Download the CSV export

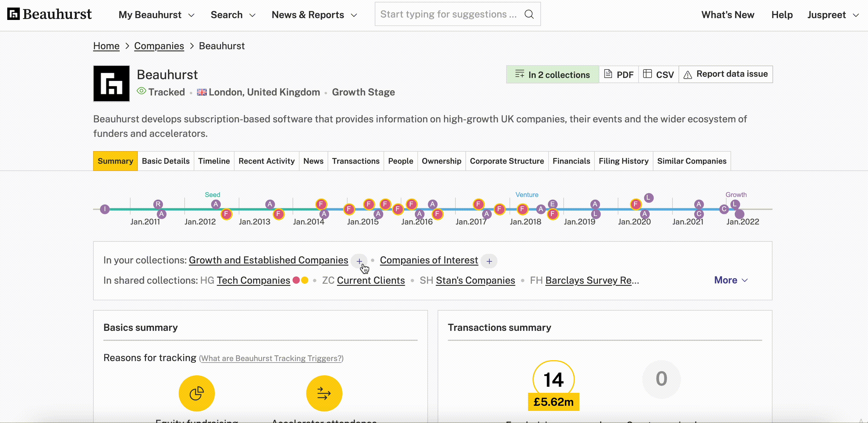[659, 74]
